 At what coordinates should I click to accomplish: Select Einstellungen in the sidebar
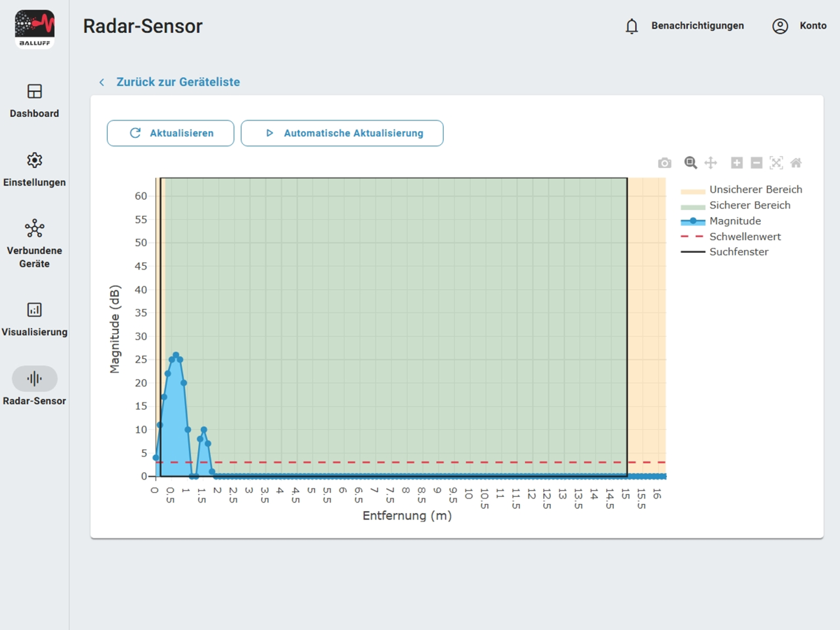click(34, 160)
